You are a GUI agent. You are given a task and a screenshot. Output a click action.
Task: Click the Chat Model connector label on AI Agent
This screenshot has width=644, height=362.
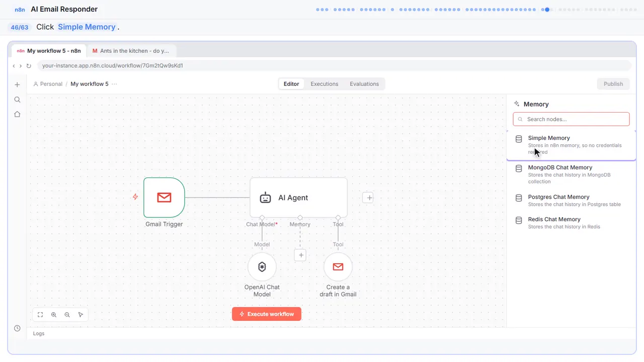[262, 224]
